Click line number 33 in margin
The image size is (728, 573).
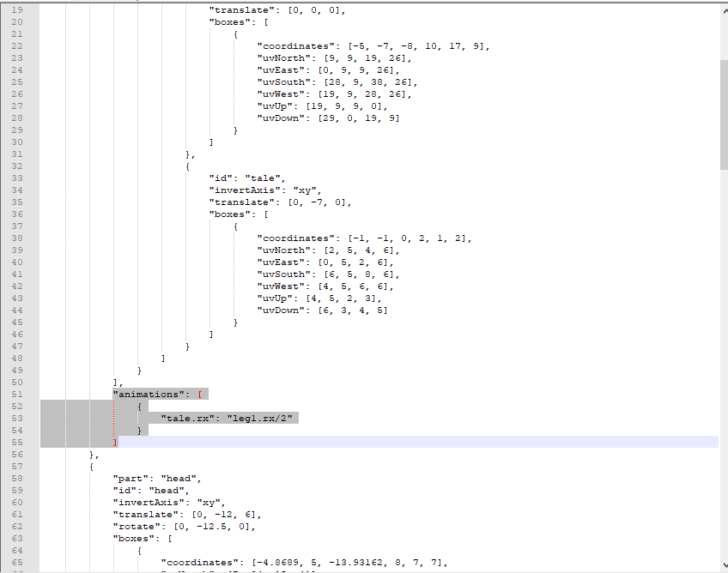(17, 178)
